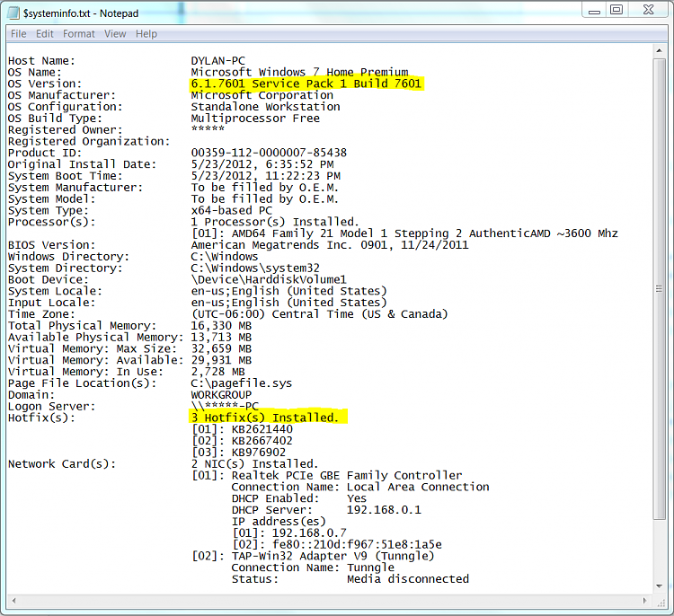This screenshot has width=674, height=616.
Task: Click virtual memory in use '2,728 MB'
Action: (218, 372)
